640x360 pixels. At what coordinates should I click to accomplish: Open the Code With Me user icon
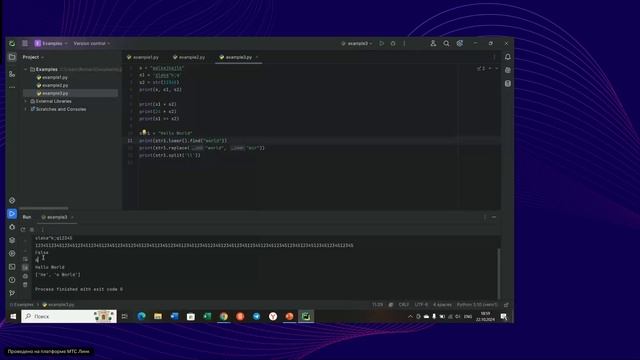(433, 43)
